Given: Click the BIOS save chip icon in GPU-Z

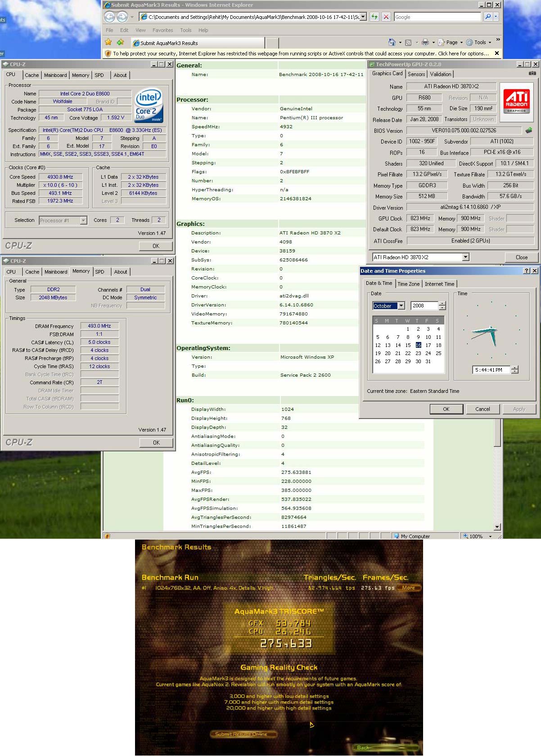Looking at the screenshot, I should click(529, 130).
